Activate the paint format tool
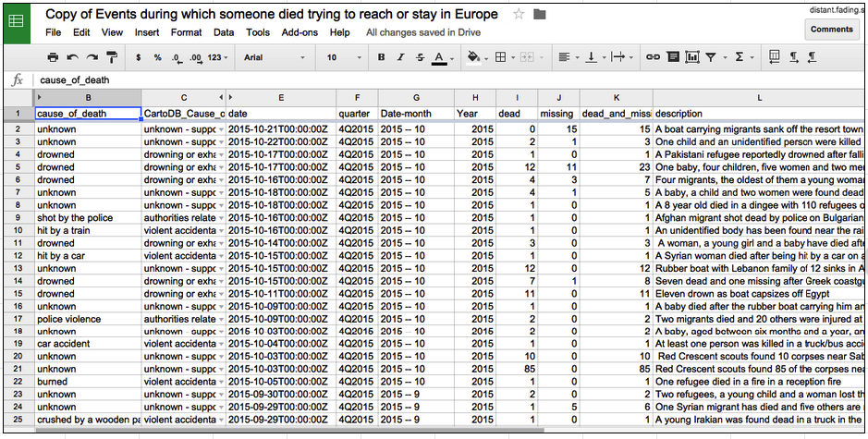 113,57
